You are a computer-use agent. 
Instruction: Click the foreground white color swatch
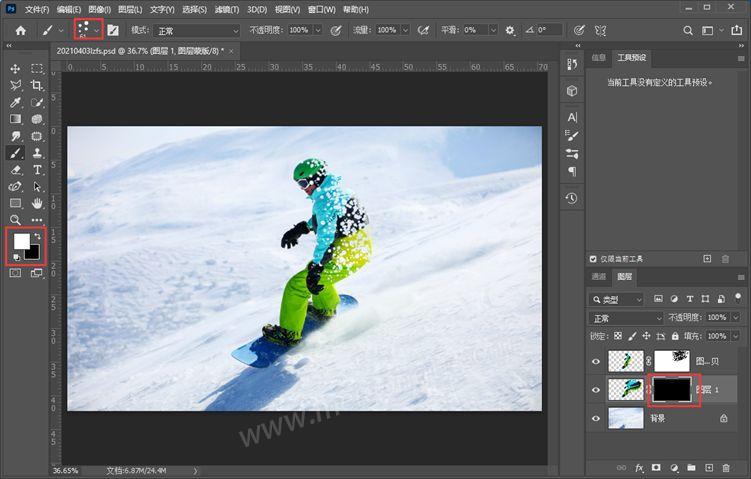pyautogui.click(x=21, y=240)
